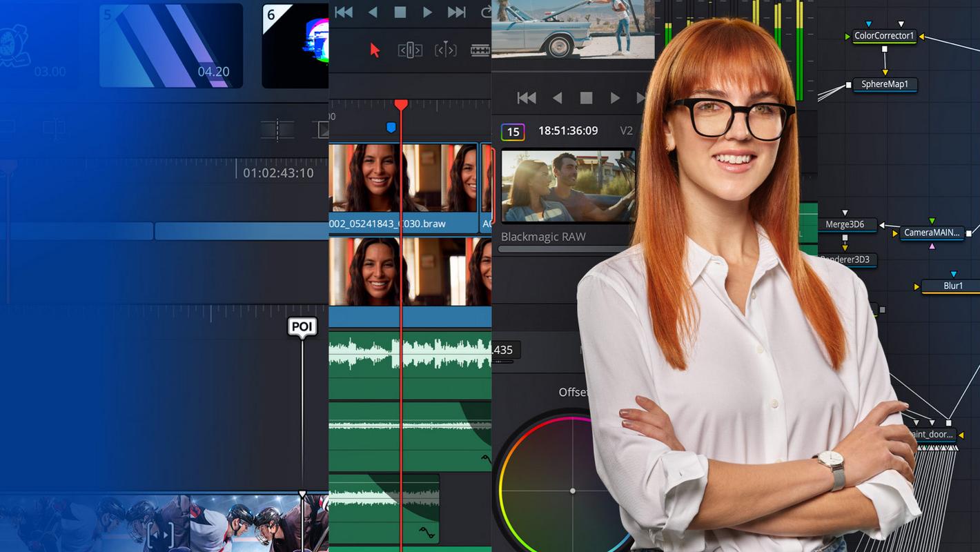Click the red playhead handle on the ruler
The height and width of the screenshot is (552, 980).
[401, 105]
